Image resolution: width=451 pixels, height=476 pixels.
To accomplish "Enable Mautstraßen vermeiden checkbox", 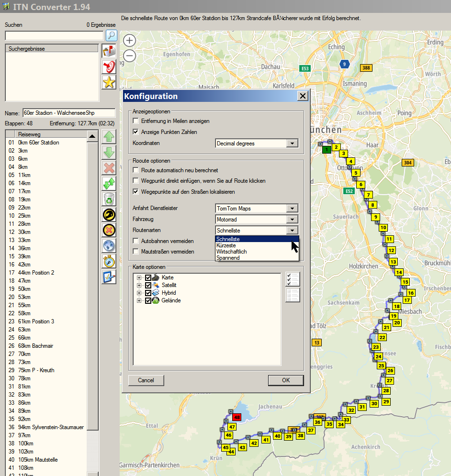I will pyautogui.click(x=136, y=251).
